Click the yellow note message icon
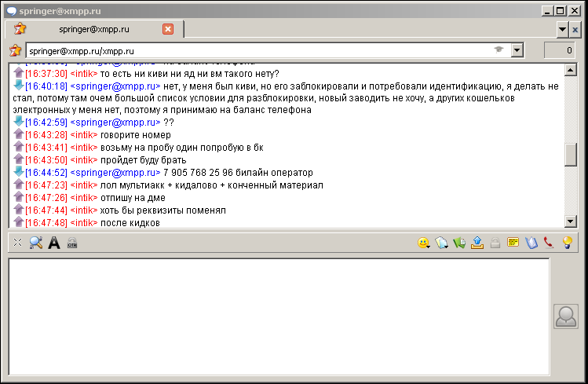588x384 pixels. point(513,243)
